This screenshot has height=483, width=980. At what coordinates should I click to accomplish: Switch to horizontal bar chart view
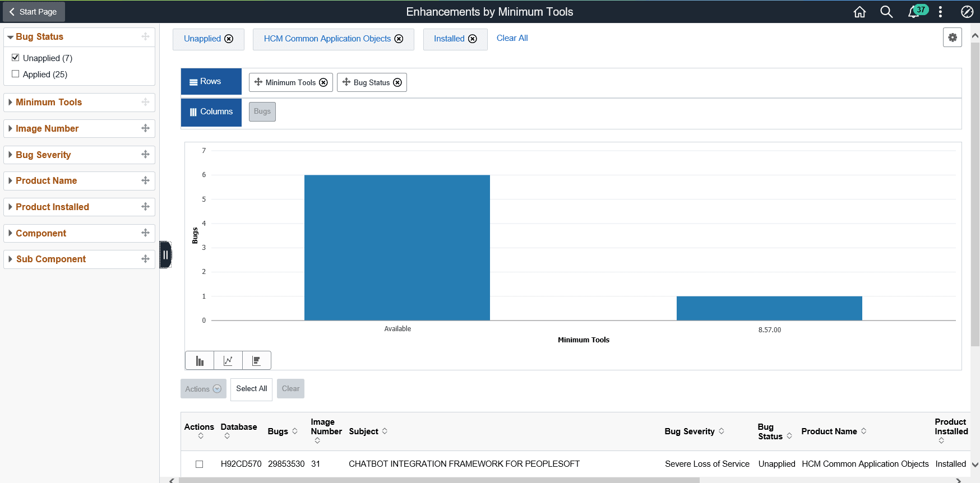(257, 361)
